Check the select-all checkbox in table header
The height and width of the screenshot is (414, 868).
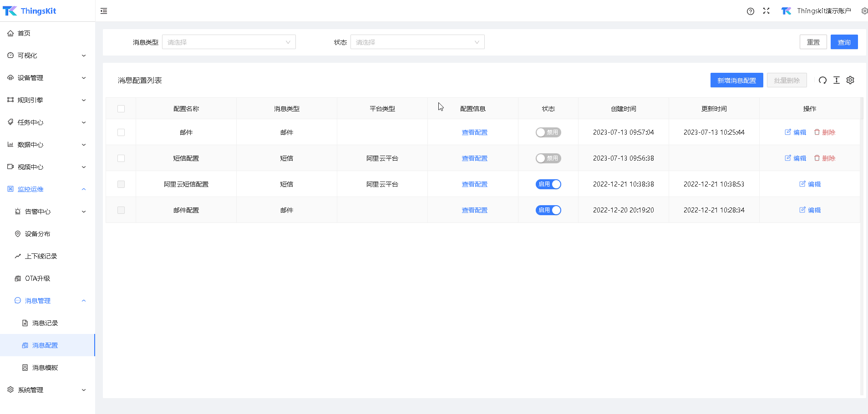[x=121, y=108]
